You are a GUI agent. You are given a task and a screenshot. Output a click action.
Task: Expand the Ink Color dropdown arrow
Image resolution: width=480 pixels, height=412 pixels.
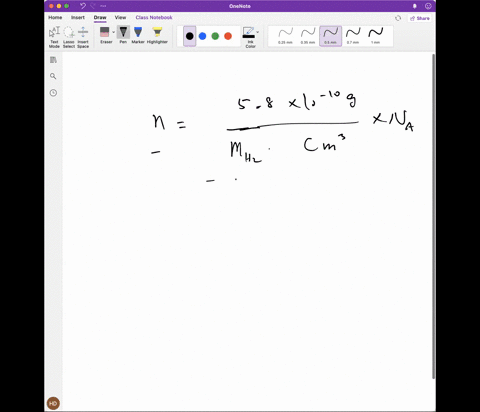pyautogui.click(x=258, y=32)
